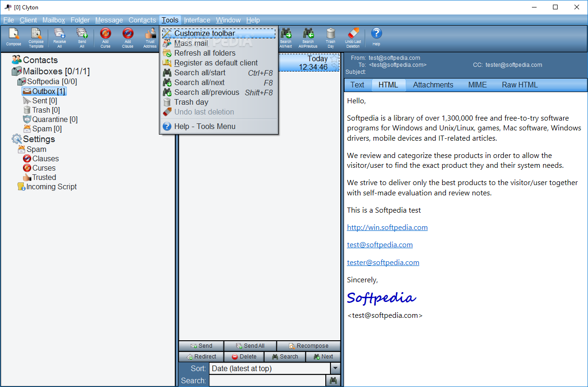Image resolution: width=588 pixels, height=387 pixels.
Task: Open the Interface menu
Action: click(197, 20)
